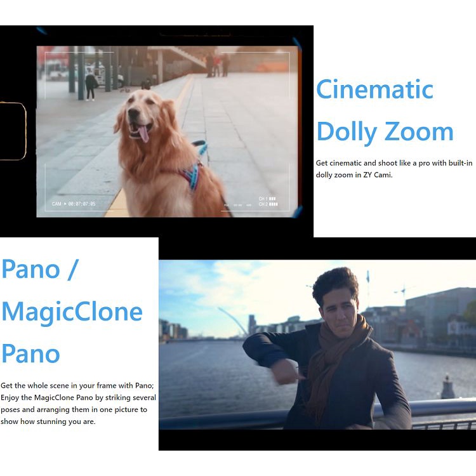476x476 pixels.
Task: Click the "Dolly Zoom" heading
Action: (x=385, y=132)
